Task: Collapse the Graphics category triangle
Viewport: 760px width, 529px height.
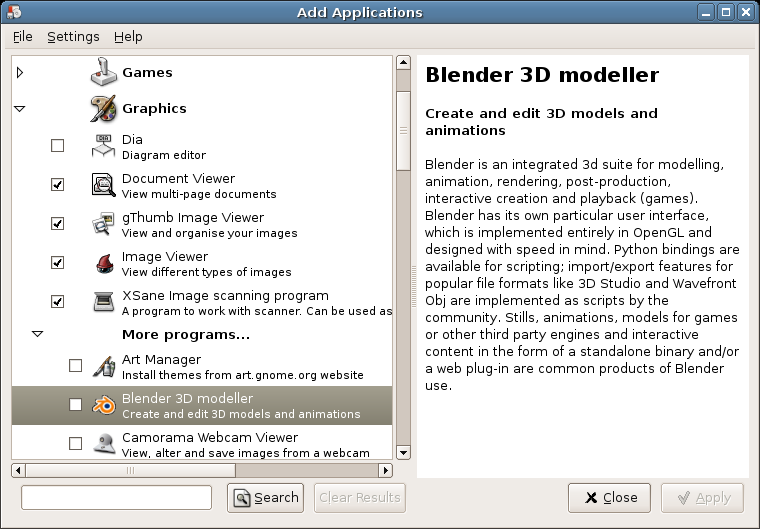Action: click(x=20, y=109)
